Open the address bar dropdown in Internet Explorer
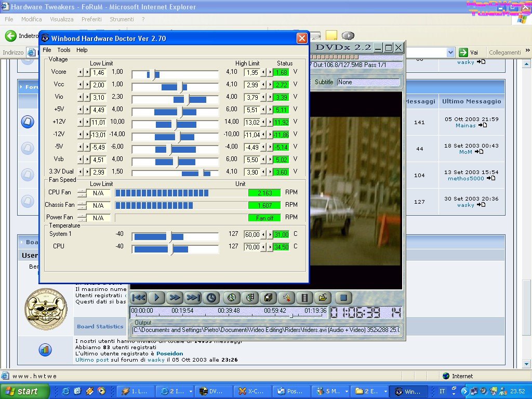Image resolution: width=532 pixels, height=399 pixels. tap(450, 52)
